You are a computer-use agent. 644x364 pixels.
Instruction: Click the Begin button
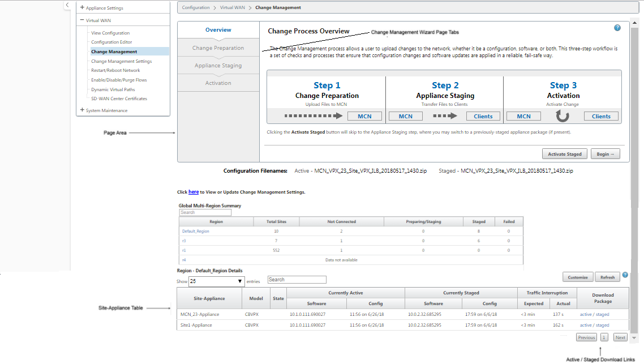coord(606,154)
